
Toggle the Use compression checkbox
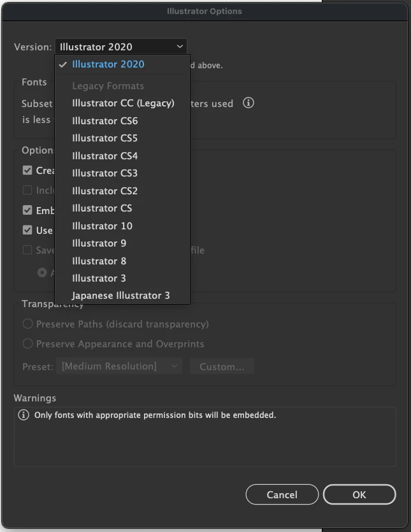tap(27, 230)
